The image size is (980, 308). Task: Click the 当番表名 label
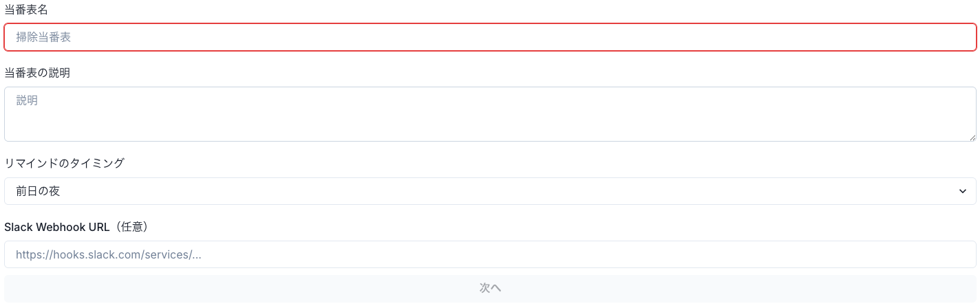click(x=26, y=10)
